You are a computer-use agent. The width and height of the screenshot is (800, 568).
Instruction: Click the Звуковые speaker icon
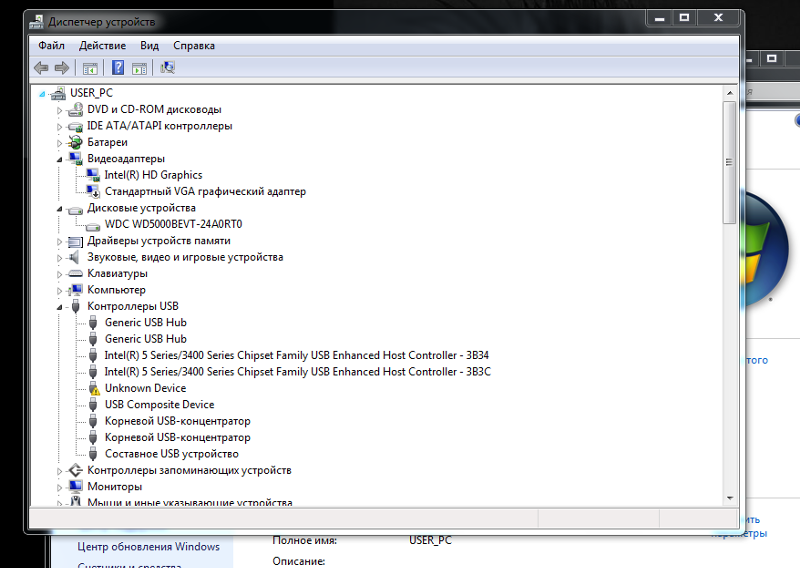tap(74, 257)
